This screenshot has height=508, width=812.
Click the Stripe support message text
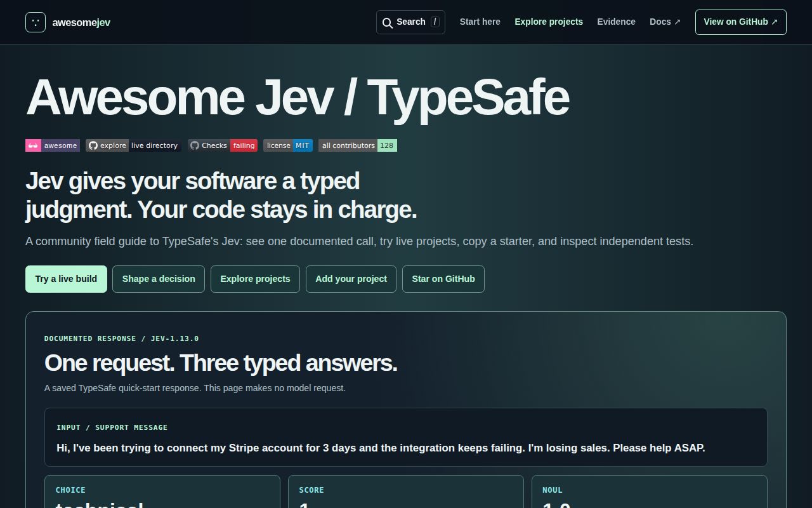tap(381, 448)
